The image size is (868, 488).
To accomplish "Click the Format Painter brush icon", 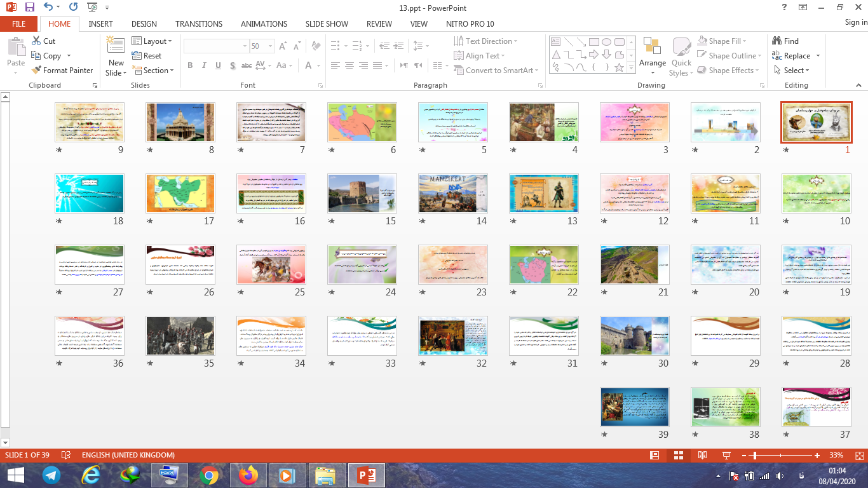I will 36,71.
